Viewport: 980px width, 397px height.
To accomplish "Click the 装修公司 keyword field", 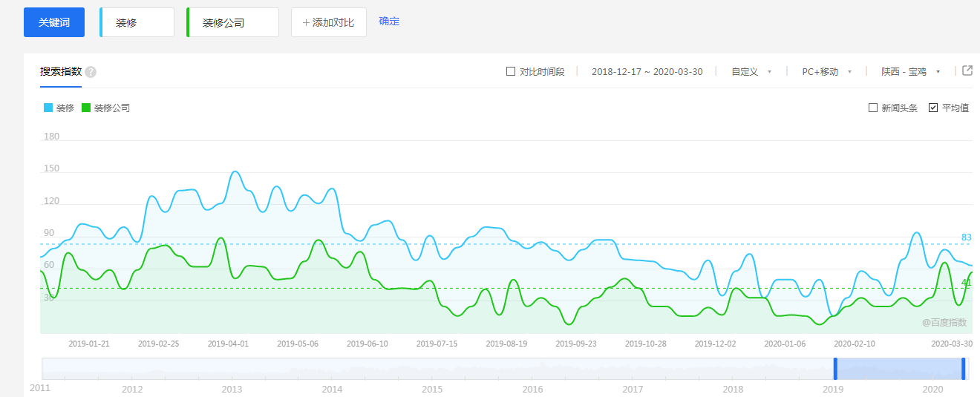I will click(x=233, y=23).
